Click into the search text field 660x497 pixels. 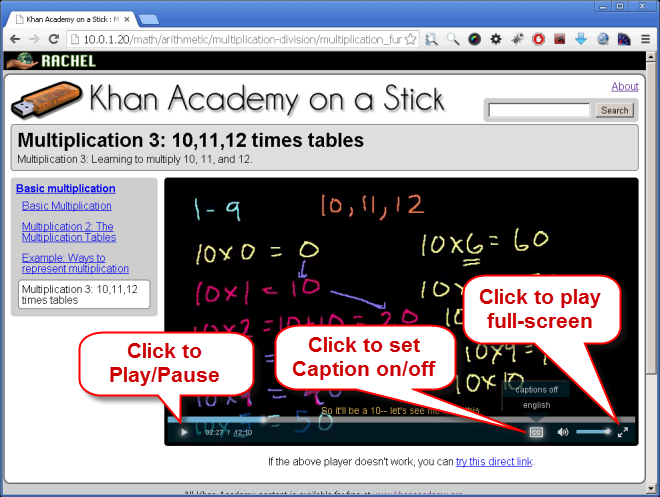click(x=539, y=110)
